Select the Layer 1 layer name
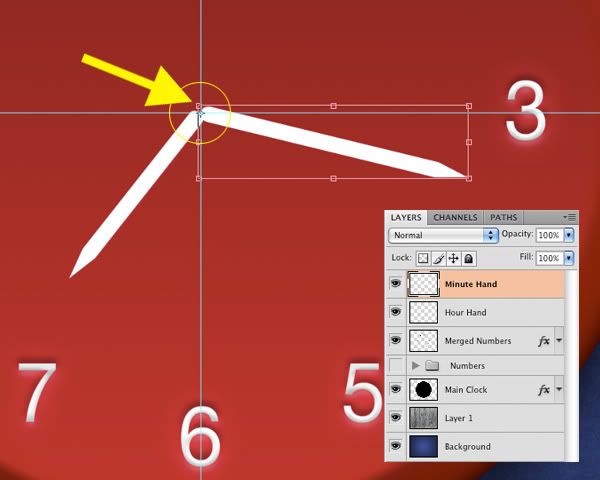This screenshot has height=480, width=600. coord(462,418)
